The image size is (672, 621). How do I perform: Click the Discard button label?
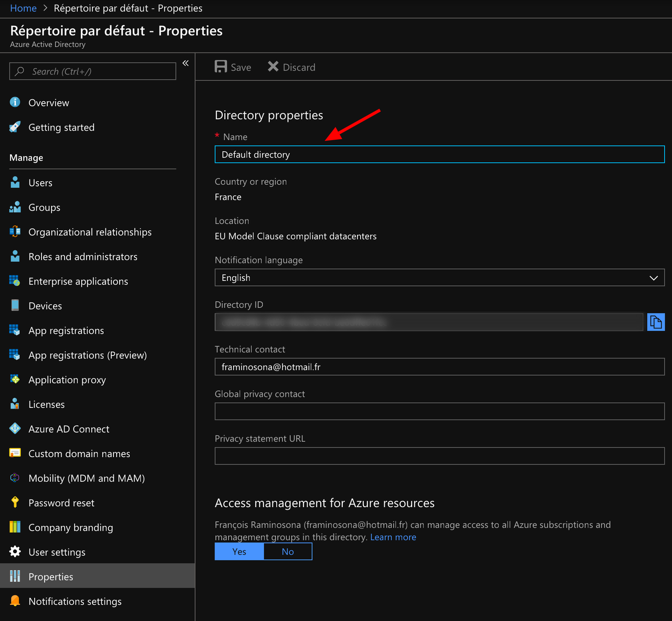point(299,67)
